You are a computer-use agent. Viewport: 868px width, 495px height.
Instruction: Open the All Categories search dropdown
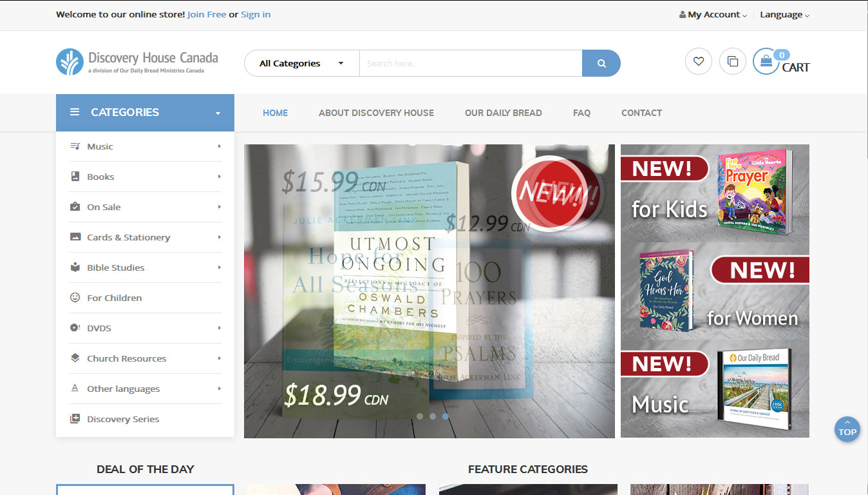tap(302, 63)
